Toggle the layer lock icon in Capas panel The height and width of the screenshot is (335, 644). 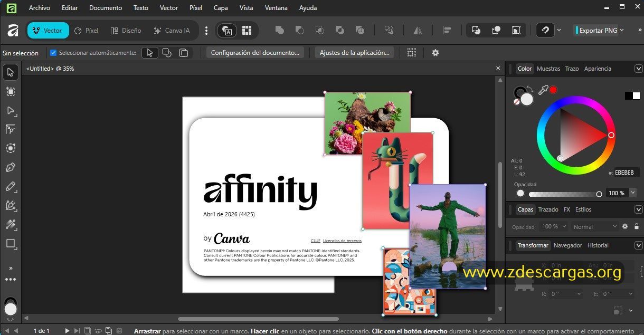click(636, 226)
